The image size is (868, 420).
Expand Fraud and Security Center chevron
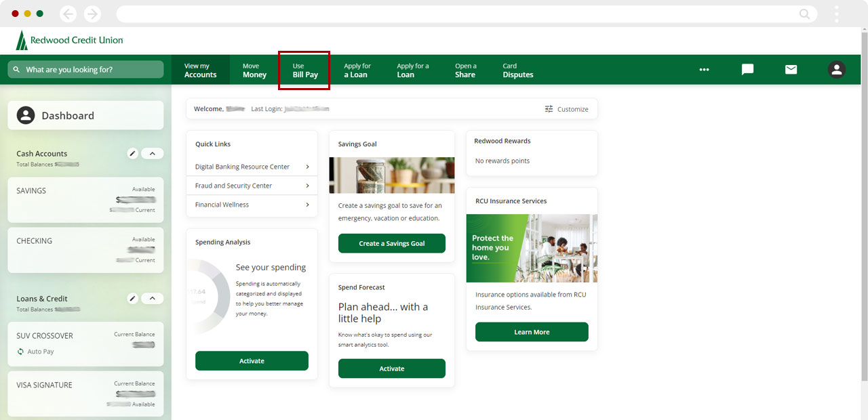point(307,186)
